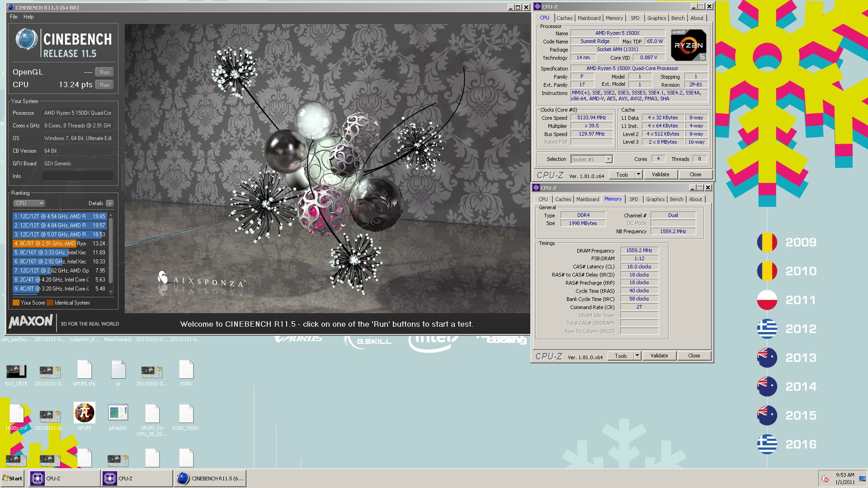Switch to Caches tab in upper CPU-Z
This screenshot has height=488, width=868.
564,18
